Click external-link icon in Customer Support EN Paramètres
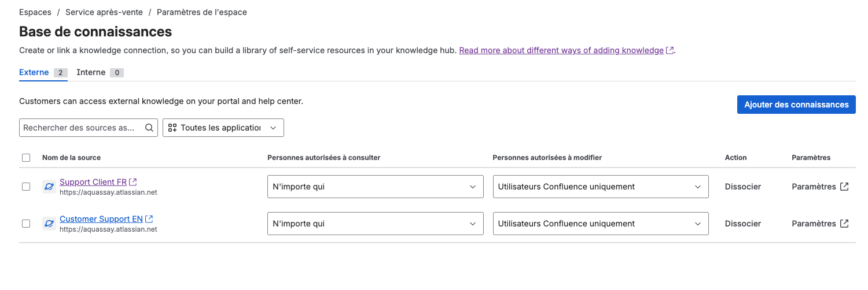Viewport: 868px width, 290px height. click(844, 224)
